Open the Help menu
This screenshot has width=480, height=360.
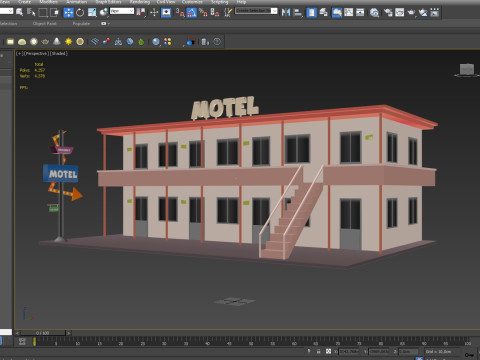(x=241, y=2)
